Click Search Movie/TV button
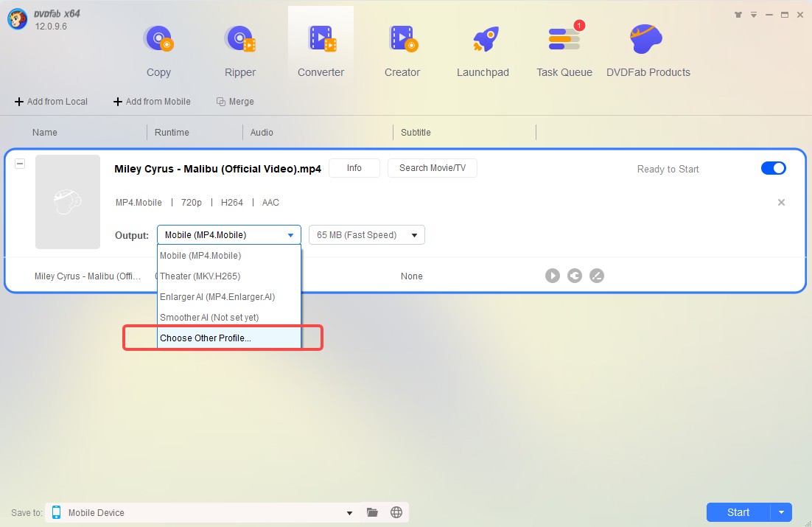Viewport: 812px width, 527px height. (433, 168)
